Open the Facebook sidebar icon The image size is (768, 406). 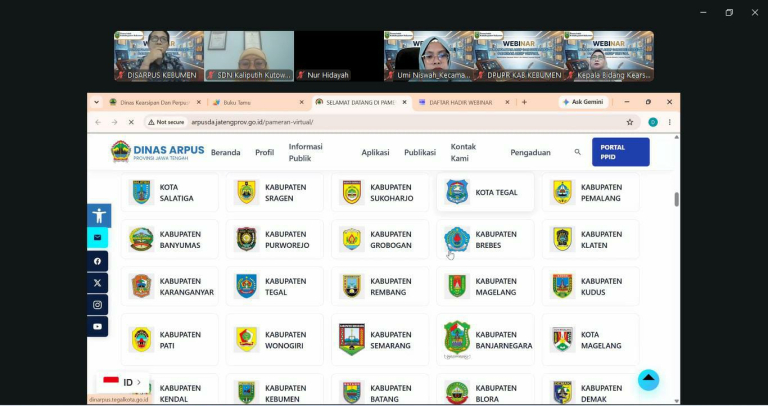coord(97,261)
